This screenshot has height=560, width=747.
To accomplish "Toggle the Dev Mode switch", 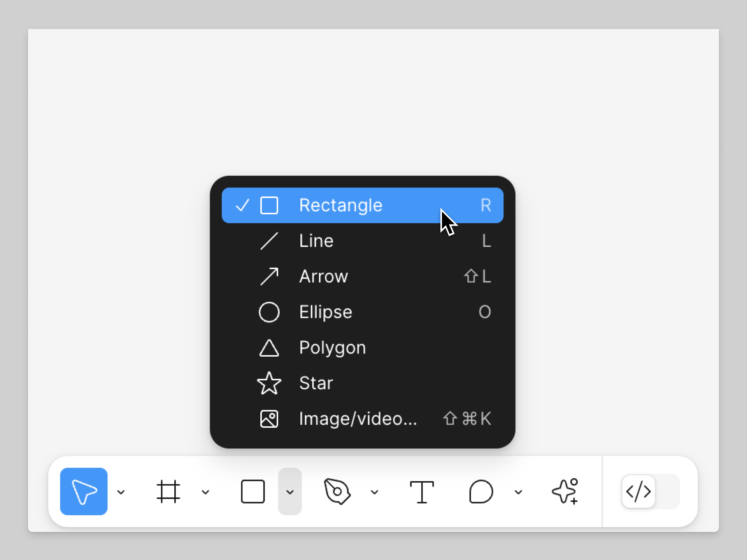I will (x=667, y=492).
